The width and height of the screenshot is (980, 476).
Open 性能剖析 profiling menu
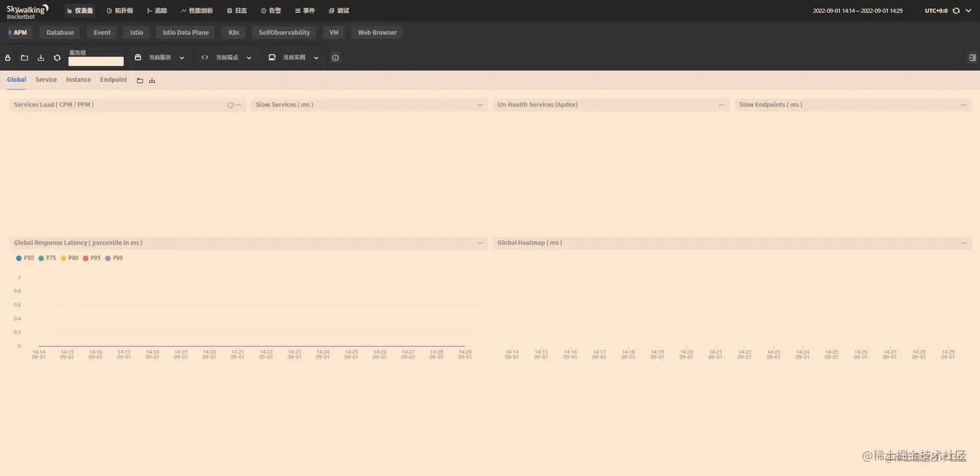point(197,11)
